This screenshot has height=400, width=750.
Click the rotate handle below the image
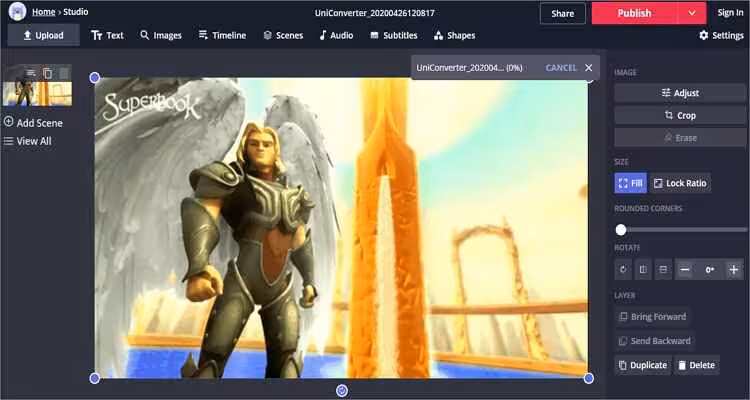(342, 391)
